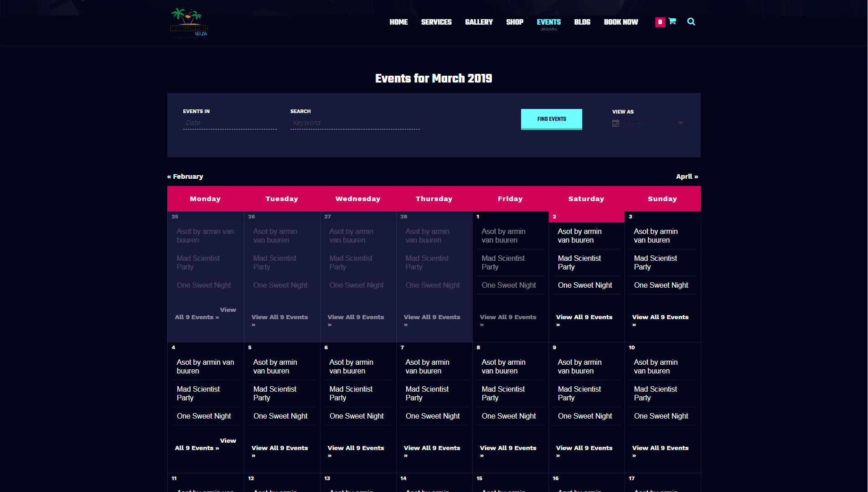Image resolution: width=868 pixels, height=492 pixels.
Task: View all 9 events for February 28
Action: [432, 320]
